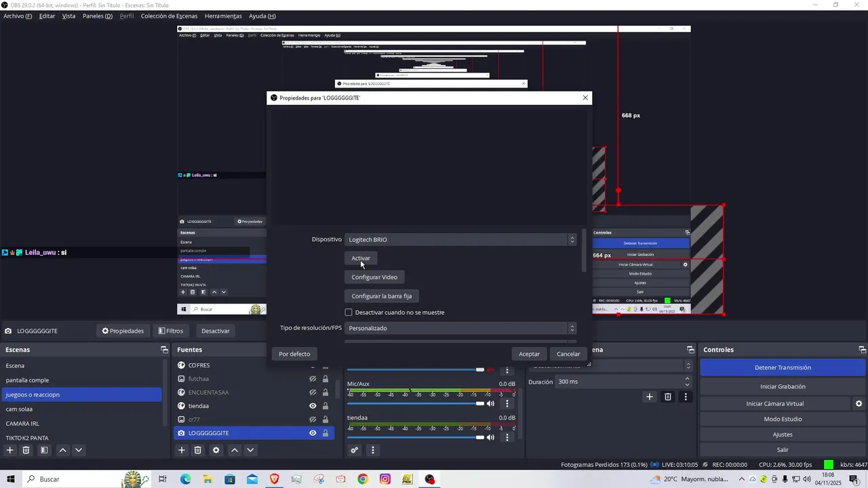Image resolution: width=868 pixels, height=488 pixels.
Task: Open audio mixer menu dots beside gears
Action: (372, 450)
